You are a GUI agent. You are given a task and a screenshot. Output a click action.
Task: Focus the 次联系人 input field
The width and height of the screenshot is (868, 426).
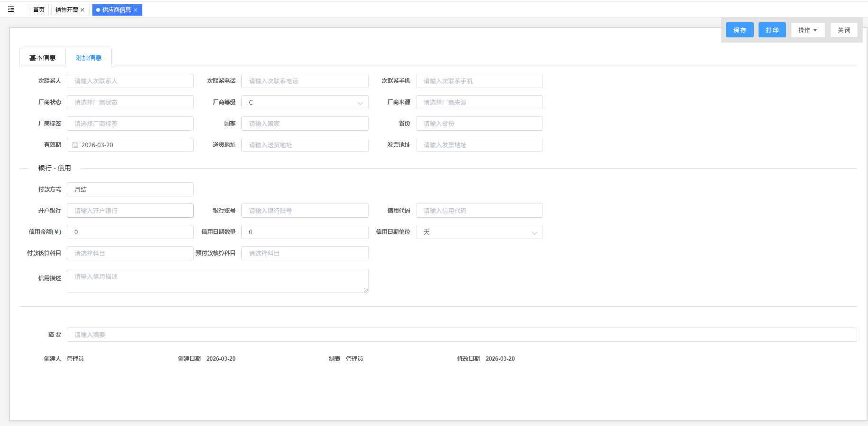click(x=130, y=81)
